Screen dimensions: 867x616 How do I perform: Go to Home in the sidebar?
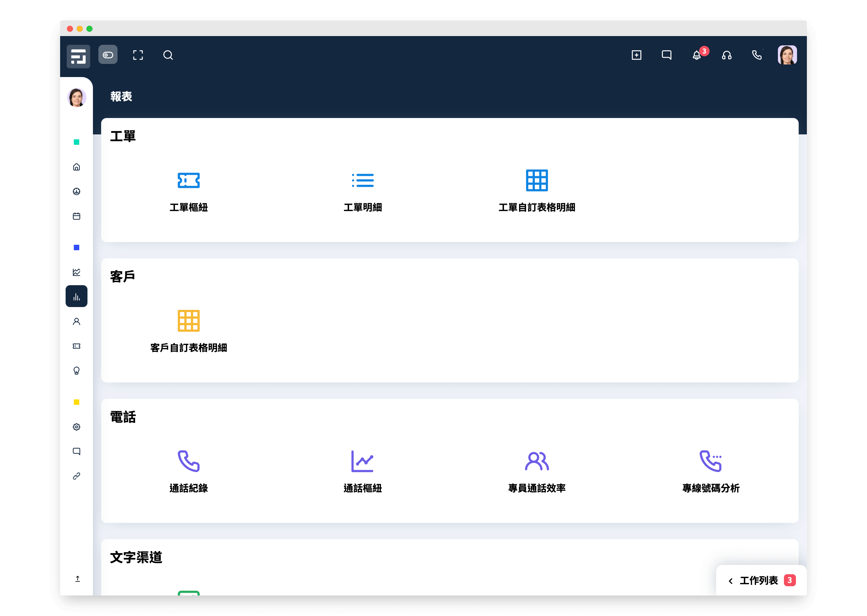(x=77, y=167)
